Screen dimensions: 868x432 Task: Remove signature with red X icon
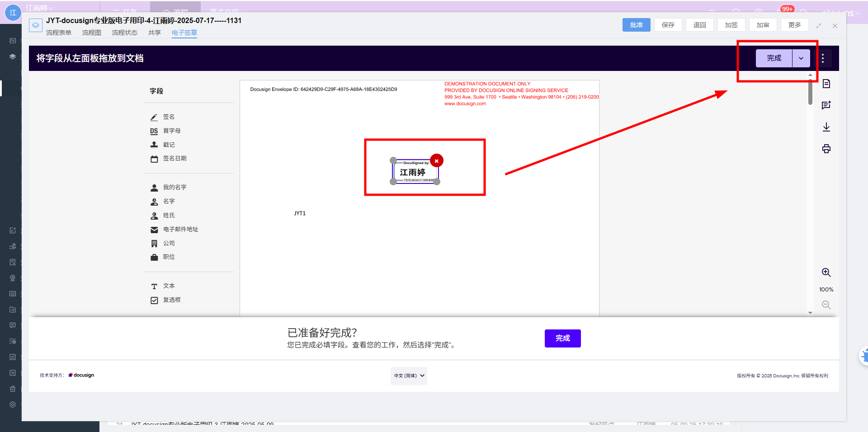[x=436, y=161]
